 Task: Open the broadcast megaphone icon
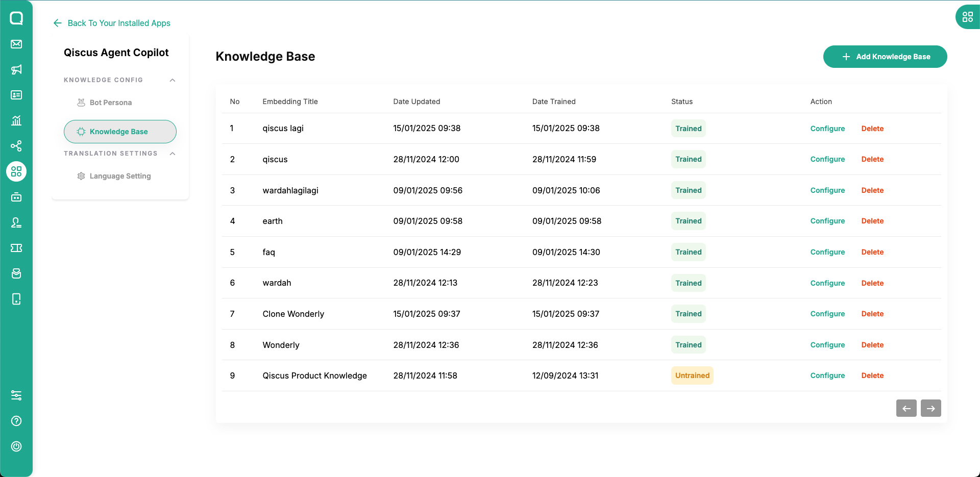[x=16, y=69]
